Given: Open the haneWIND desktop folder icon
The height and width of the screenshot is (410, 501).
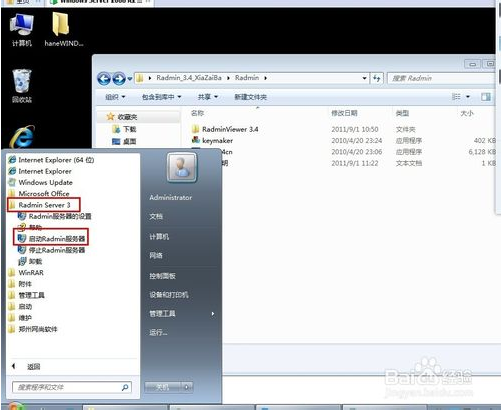Looking at the screenshot, I should coord(63,29).
